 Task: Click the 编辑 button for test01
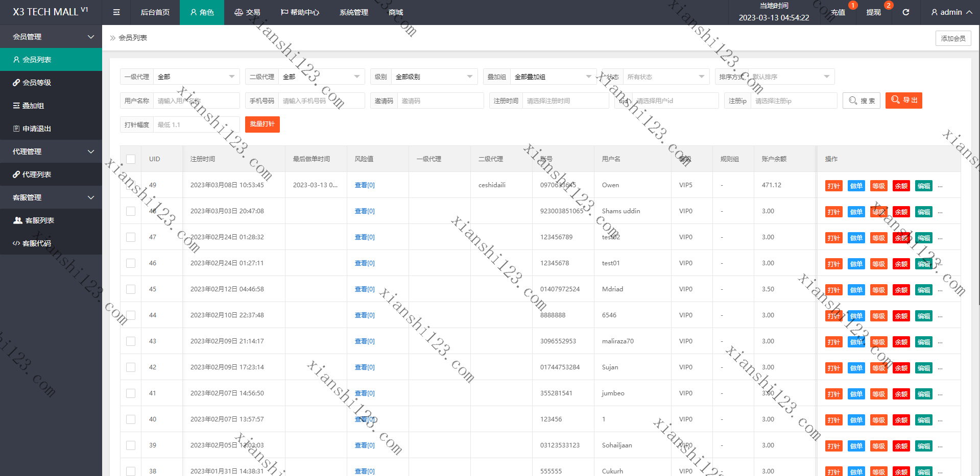[924, 264]
